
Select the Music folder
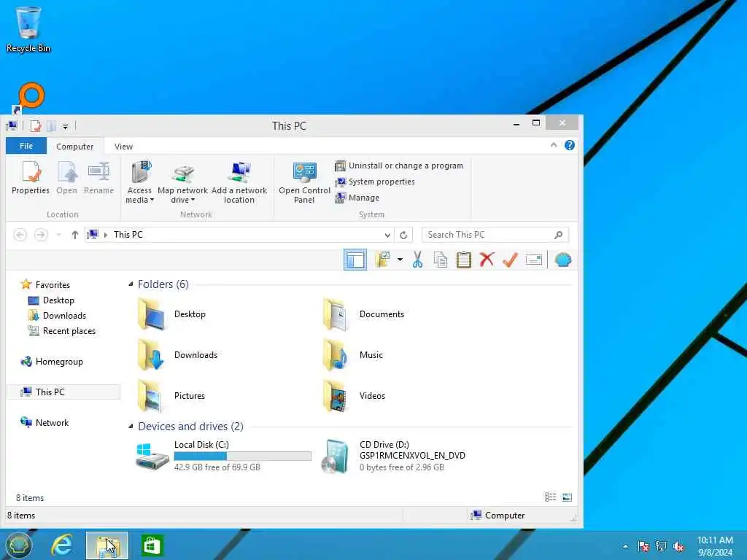353,355
